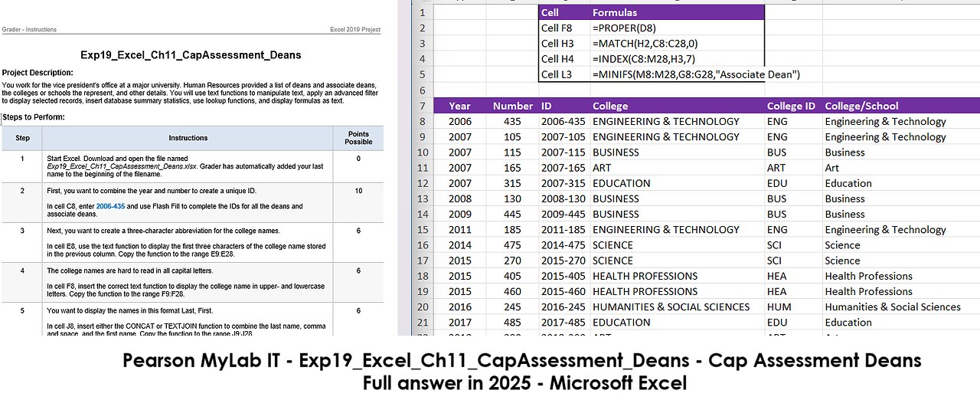The height and width of the screenshot is (400, 980).
Task: Select spreadsheet row header 20
Action: pyautogui.click(x=423, y=307)
